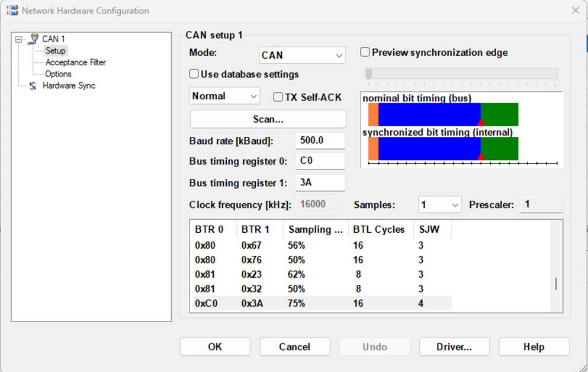Viewport: 588px width, 372px height.
Task: Select the row with BTR 1 0x32
Action: (x=323, y=289)
